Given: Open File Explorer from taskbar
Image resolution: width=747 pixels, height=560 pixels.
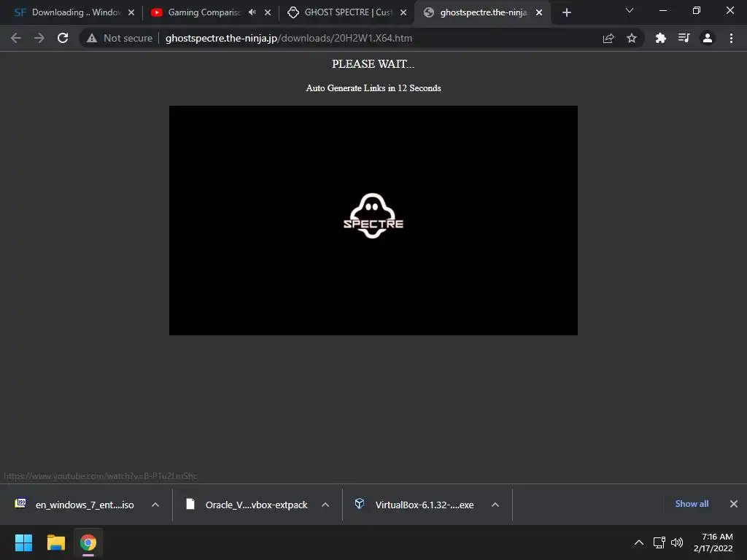Looking at the screenshot, I should [55, 542].
